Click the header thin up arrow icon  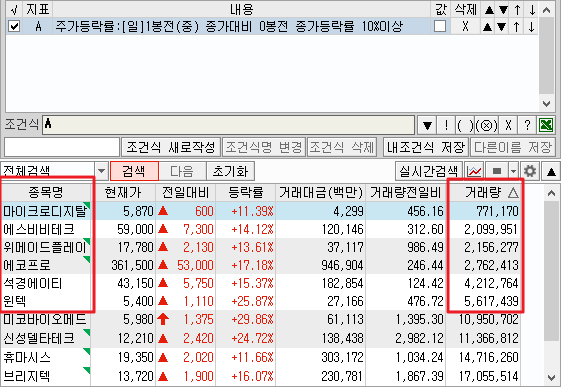coord(517,10)
